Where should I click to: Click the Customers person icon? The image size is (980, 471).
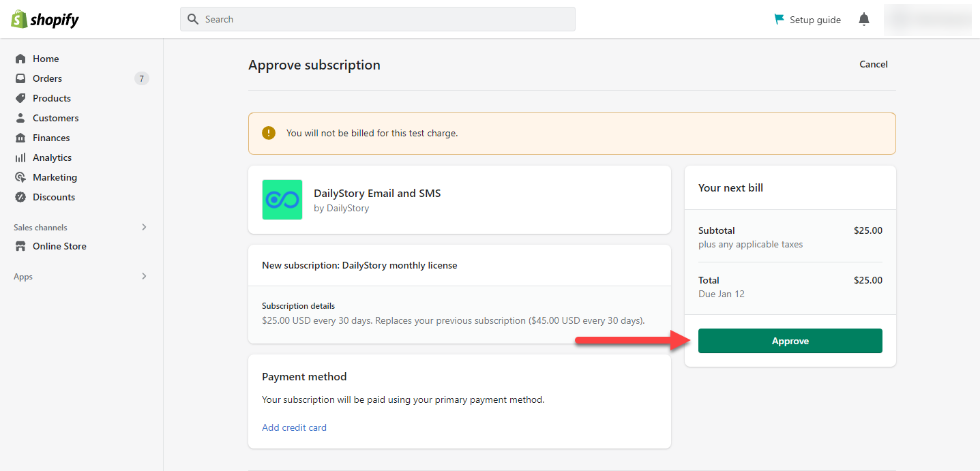coord(20,118)
